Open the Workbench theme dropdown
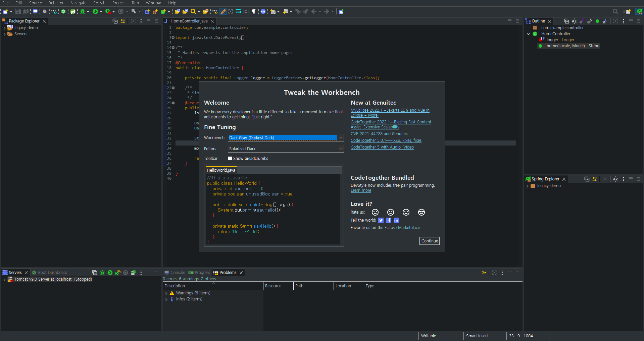The height and width of the screenshot is (341, 644). tap(286, 138)
